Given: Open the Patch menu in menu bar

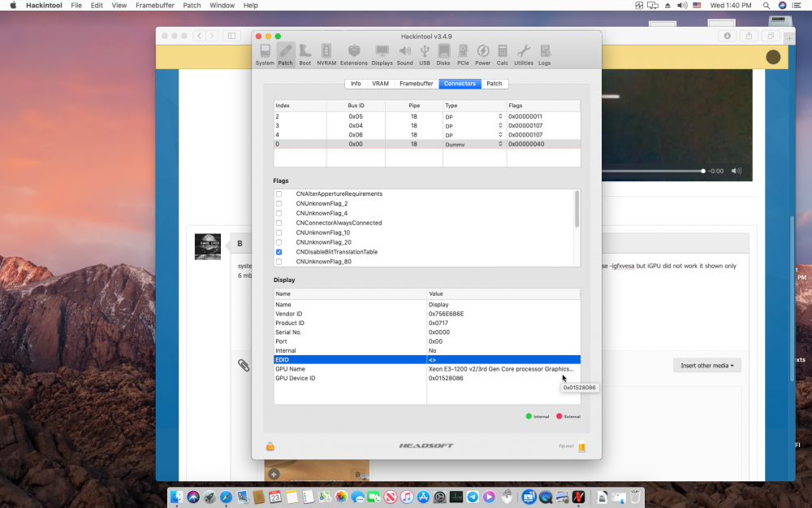Looking at the screenshot, I should point(192,5).
